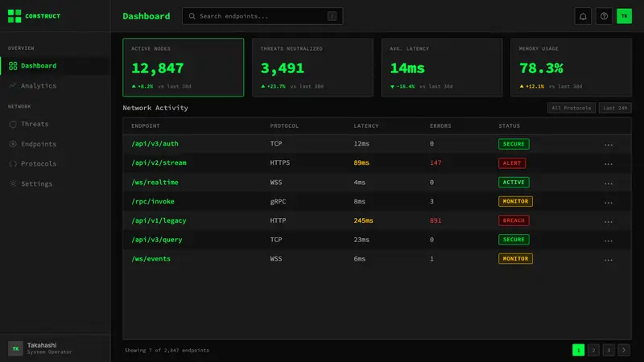644x362 pixels.
Task: Open Analytics section
Action: click(56, 86)
